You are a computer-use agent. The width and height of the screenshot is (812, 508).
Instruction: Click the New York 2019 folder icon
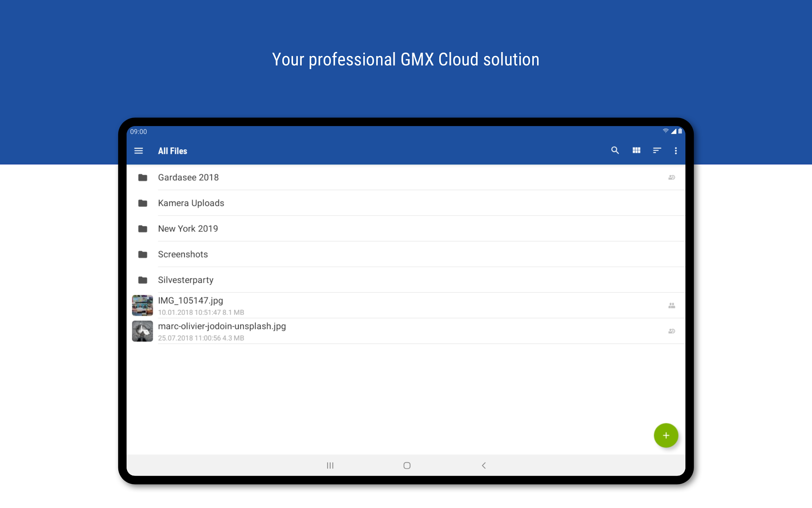[x=143, y=229]
